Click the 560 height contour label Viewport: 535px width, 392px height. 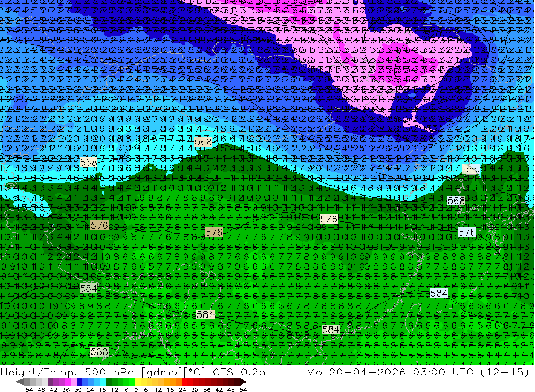(x=471, y=169)
